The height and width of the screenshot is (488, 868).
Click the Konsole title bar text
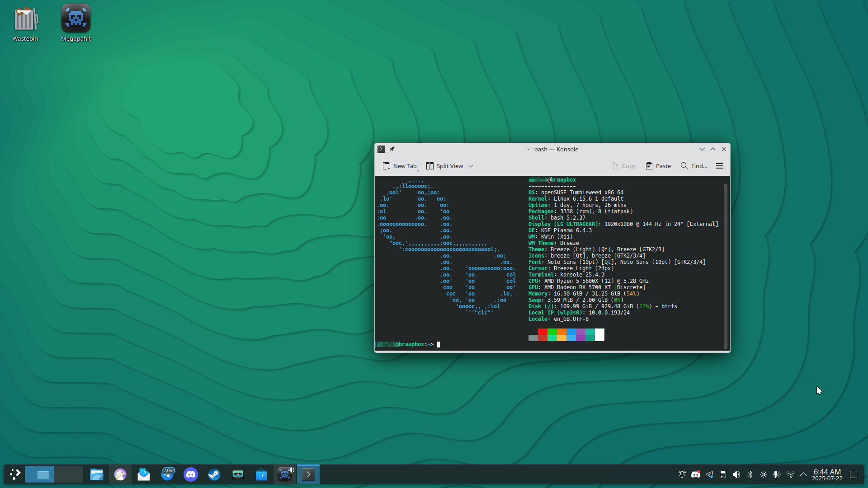[x=552, y=149]
